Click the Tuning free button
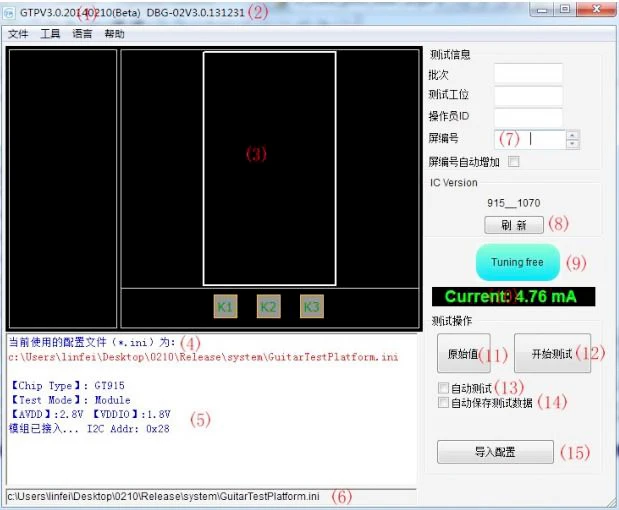The image size is (619, 510). (x=518, y=262)
